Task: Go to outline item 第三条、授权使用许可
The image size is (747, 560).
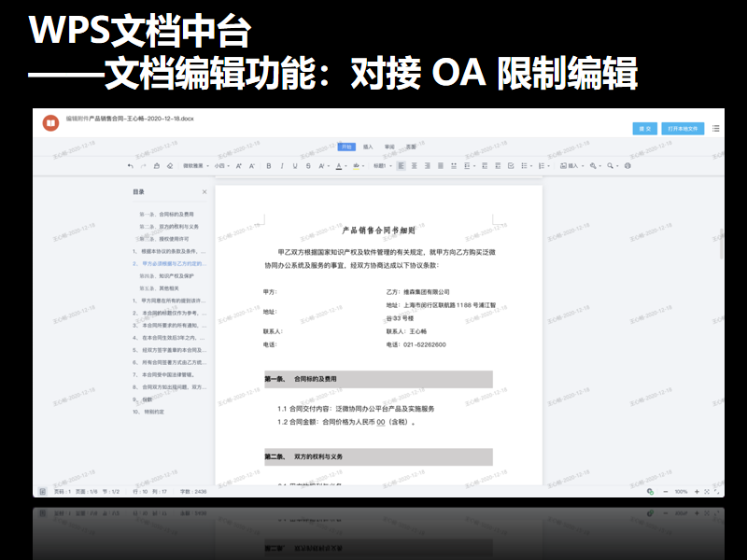Action: [x=164, y=239]
